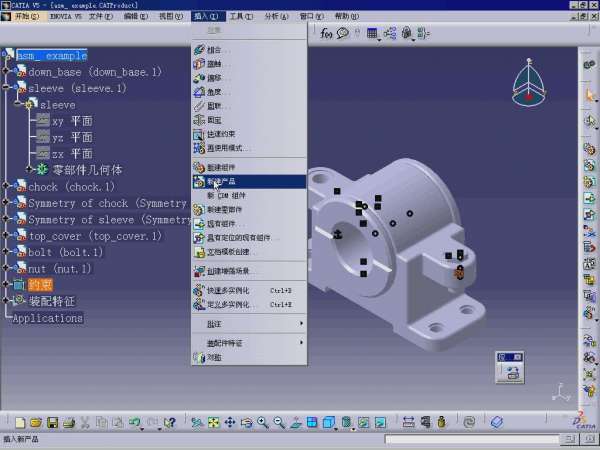Image resolution: width=600 pixels, height=450 pixels.
Task: Collapse the sleeve (sleeve.1) tree node
Action: coord(5,87)
